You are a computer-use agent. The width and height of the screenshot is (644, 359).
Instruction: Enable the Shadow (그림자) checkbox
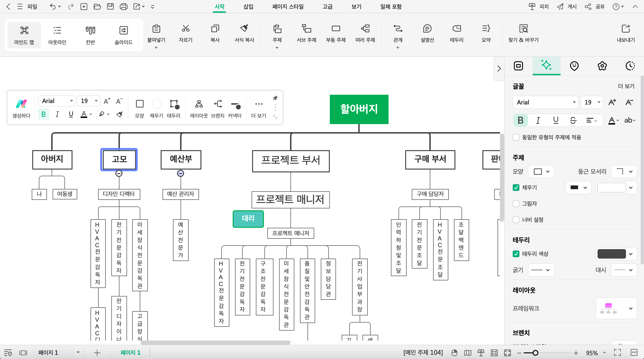click(516, 204)
